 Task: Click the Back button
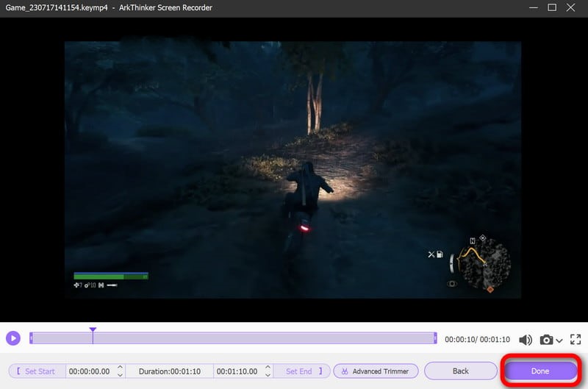461,371
